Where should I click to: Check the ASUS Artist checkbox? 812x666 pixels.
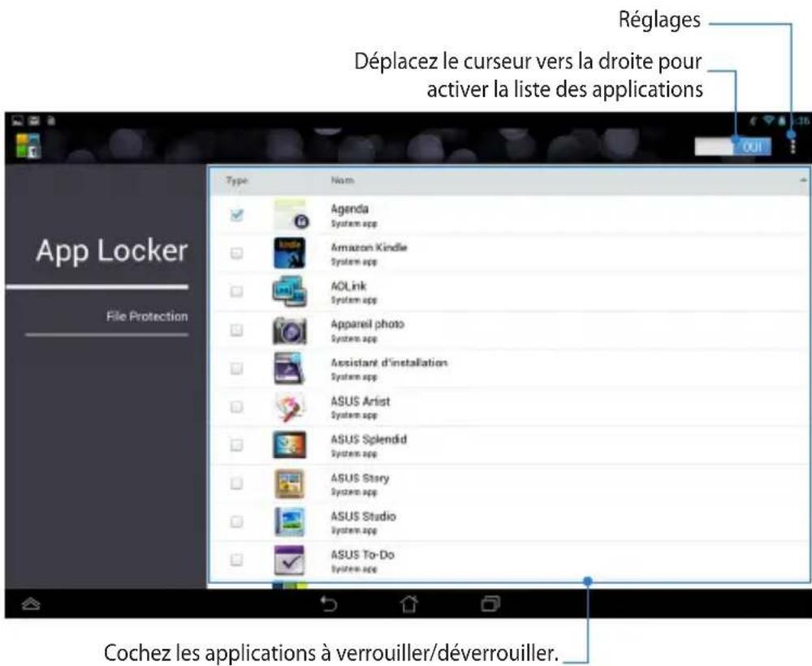(x=236, y=407)
